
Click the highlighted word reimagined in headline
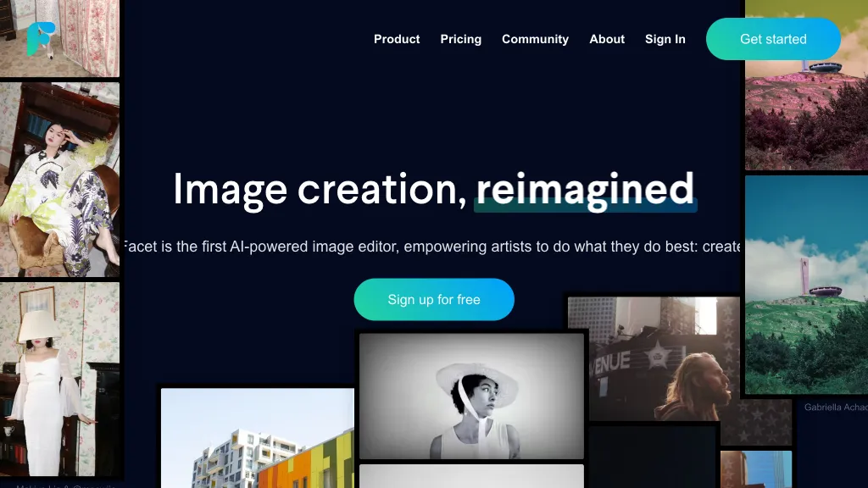click(585, 190)
